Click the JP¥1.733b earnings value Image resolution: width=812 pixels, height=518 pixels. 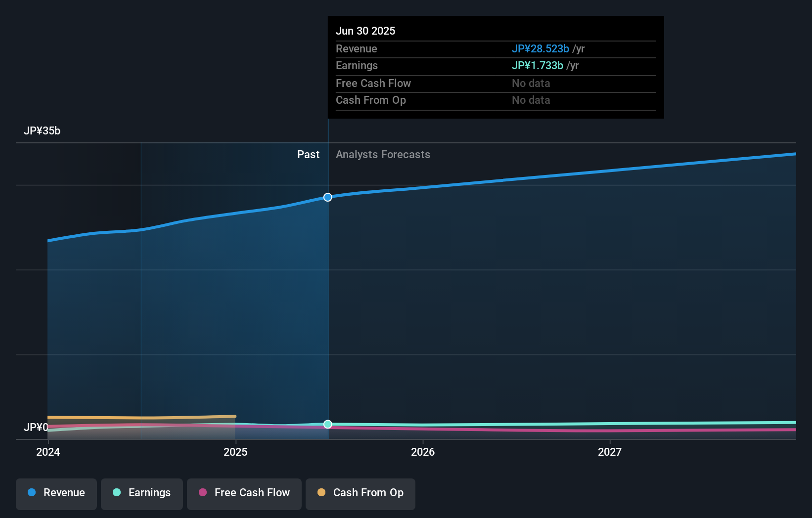538,65
